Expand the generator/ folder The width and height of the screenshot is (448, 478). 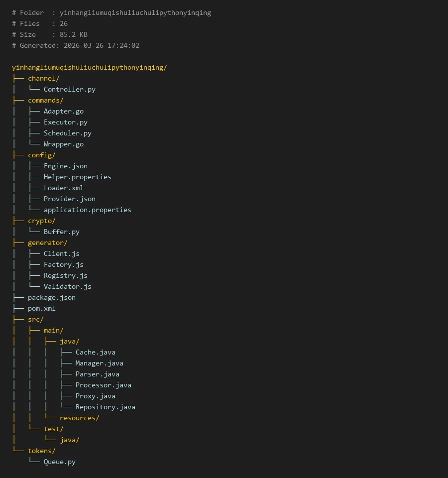[x=47, y=242]
